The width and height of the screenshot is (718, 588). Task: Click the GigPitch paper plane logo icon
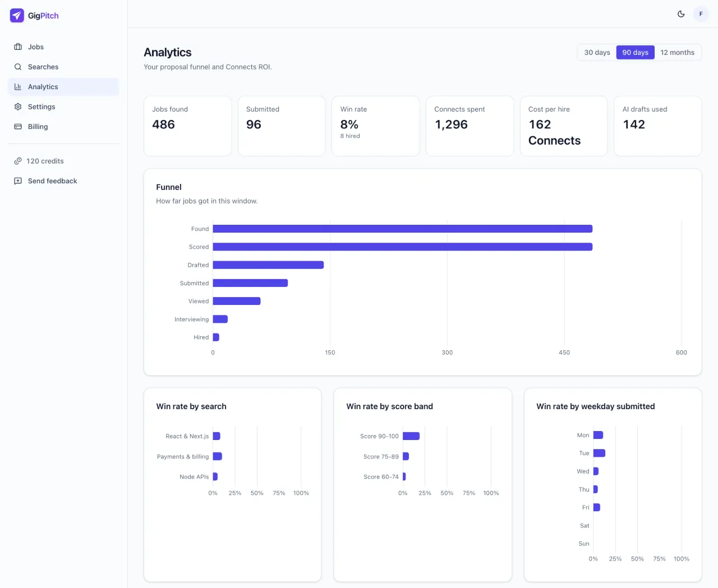17,16
